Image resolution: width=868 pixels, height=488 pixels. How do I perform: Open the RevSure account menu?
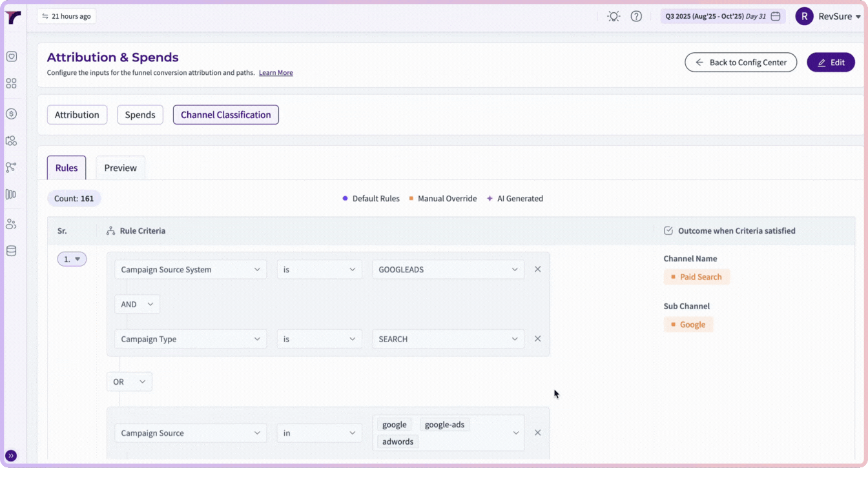coord(829,17)
